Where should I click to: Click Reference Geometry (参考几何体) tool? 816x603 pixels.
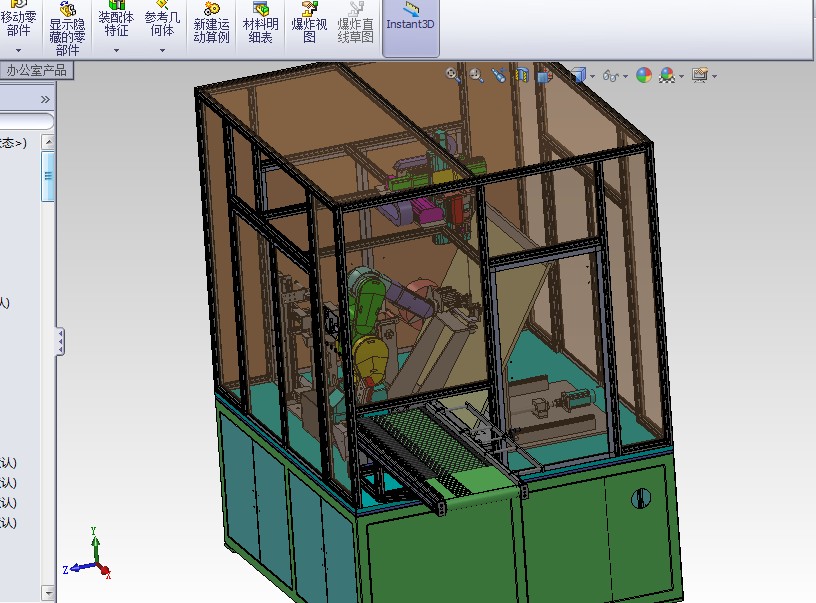(x=162, y=20)
